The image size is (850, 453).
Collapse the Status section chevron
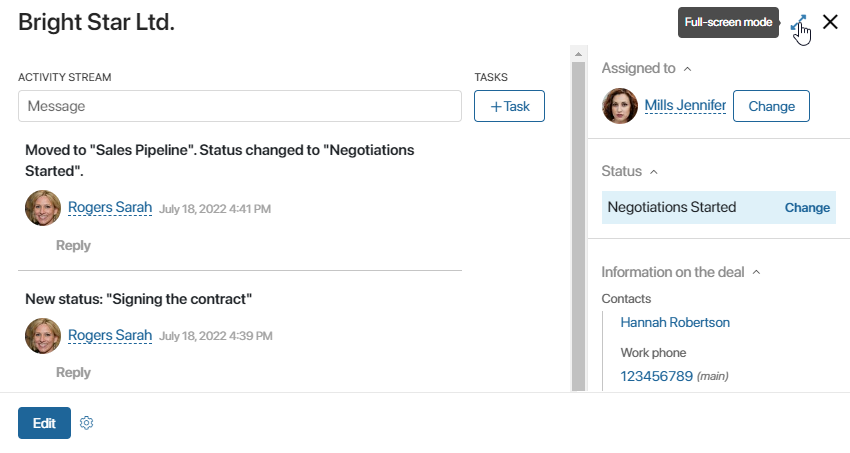point(654,172)
